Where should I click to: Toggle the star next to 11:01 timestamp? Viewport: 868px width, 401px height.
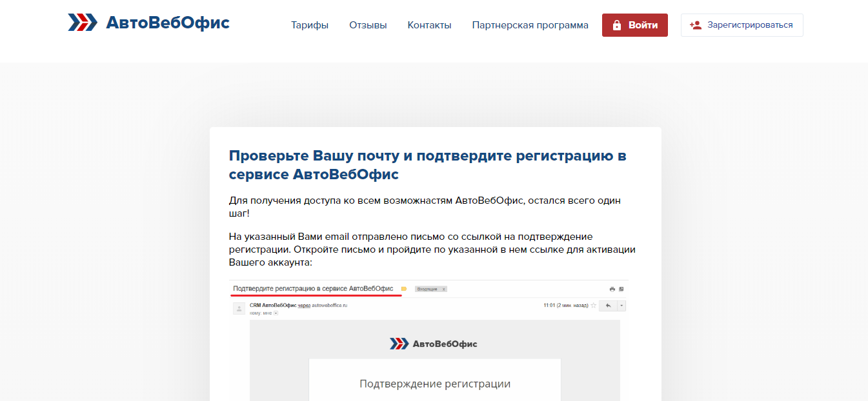click(593, 305)
